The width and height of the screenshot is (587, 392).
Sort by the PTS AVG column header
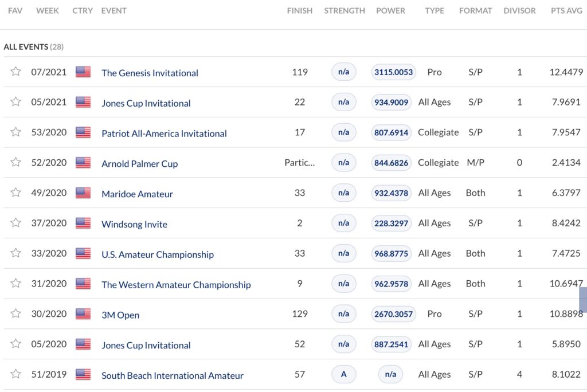(x=566, y=11)
